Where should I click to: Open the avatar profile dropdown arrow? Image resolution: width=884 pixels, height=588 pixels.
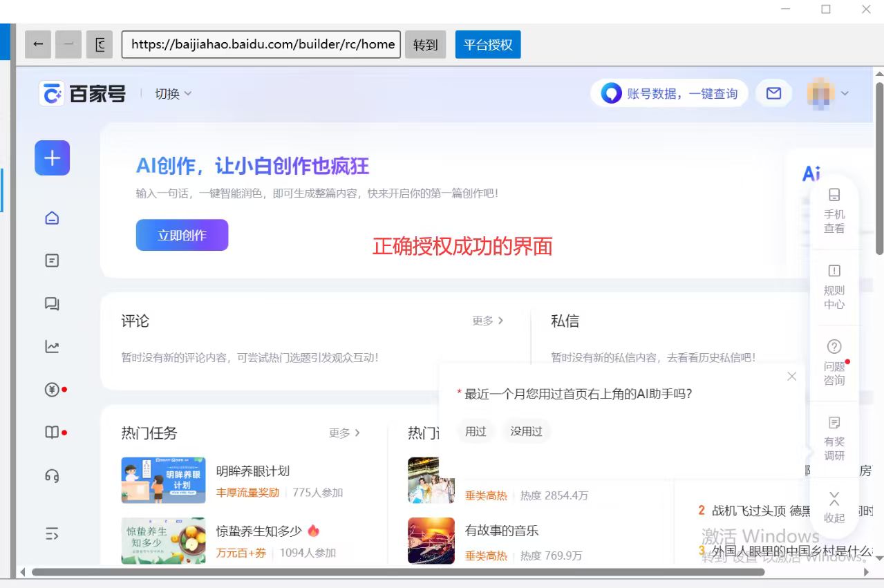pyautogui.click(x=845, y=94)
